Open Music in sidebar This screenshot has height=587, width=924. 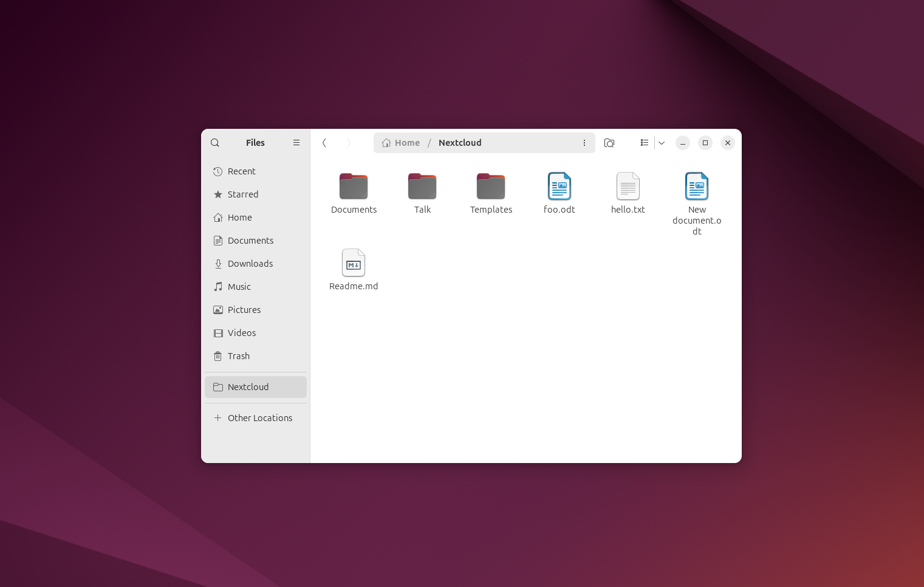click(x=256, y=287)
